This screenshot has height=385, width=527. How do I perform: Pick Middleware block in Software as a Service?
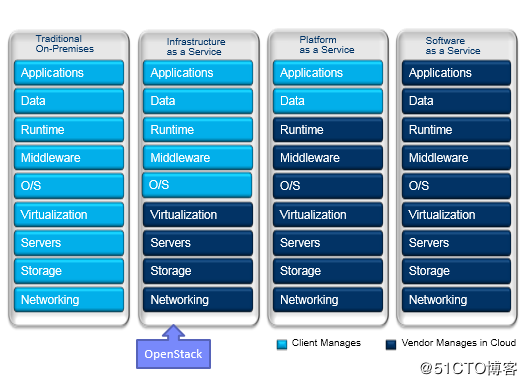(x=456, y=158)
